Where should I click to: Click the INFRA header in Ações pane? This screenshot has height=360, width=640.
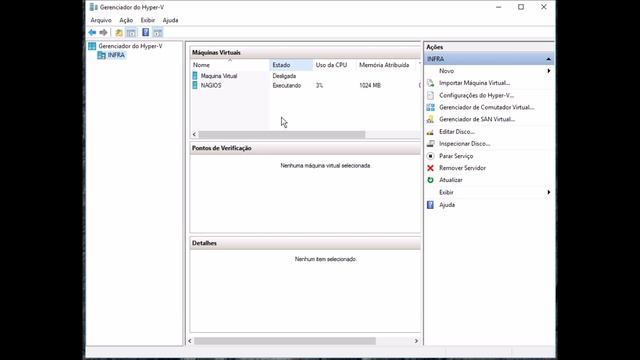[x=489, y=59]
